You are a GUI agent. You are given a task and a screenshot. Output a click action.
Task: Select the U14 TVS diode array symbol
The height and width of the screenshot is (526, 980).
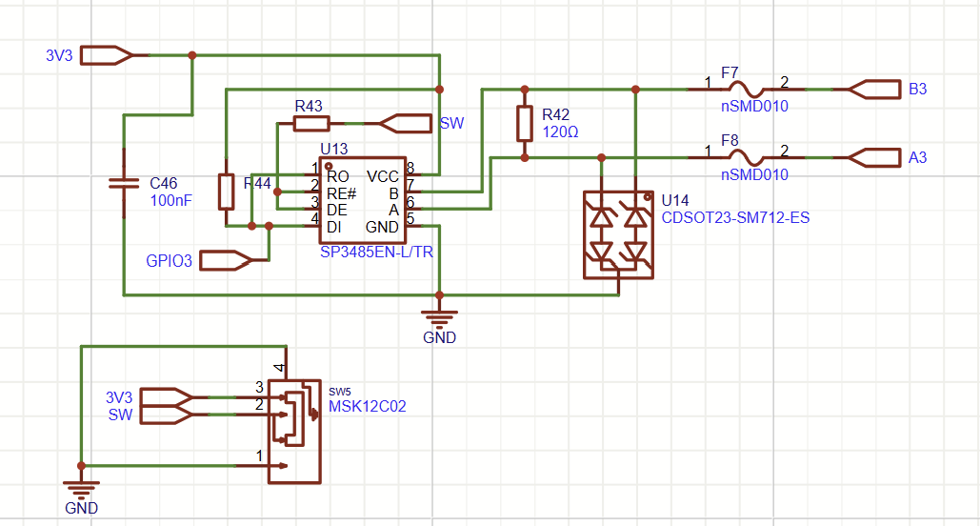[x=618, y=234]
